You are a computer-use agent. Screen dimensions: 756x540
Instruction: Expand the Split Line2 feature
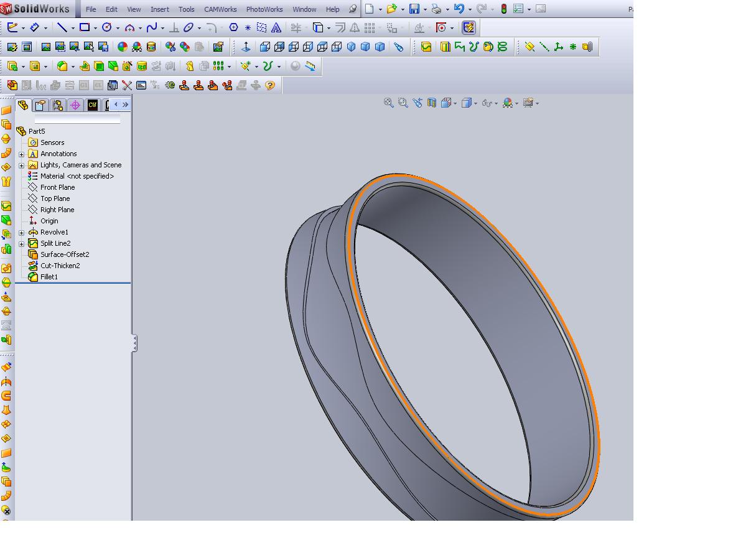[21, 244]
